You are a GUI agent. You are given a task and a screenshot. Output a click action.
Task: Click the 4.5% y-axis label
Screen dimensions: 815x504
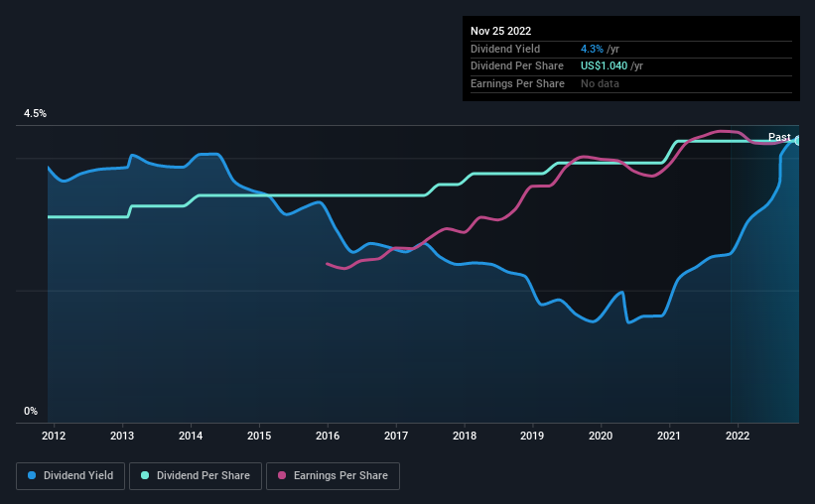35,113
